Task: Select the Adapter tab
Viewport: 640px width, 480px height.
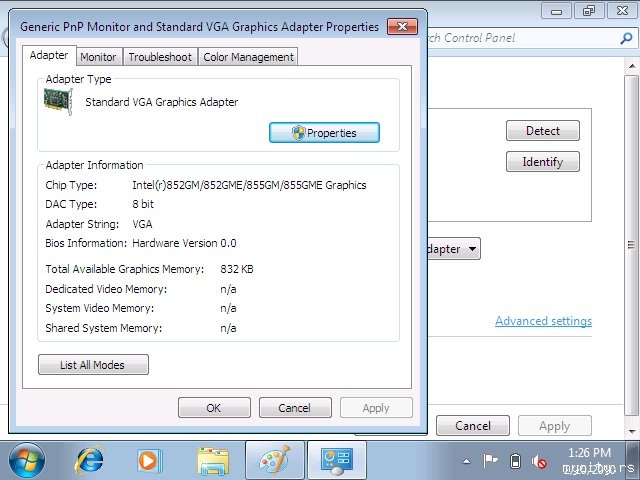Action: 49,56
